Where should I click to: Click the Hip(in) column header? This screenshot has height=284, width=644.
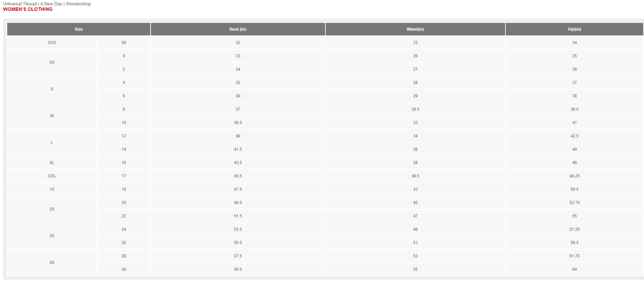click(574, 29)
